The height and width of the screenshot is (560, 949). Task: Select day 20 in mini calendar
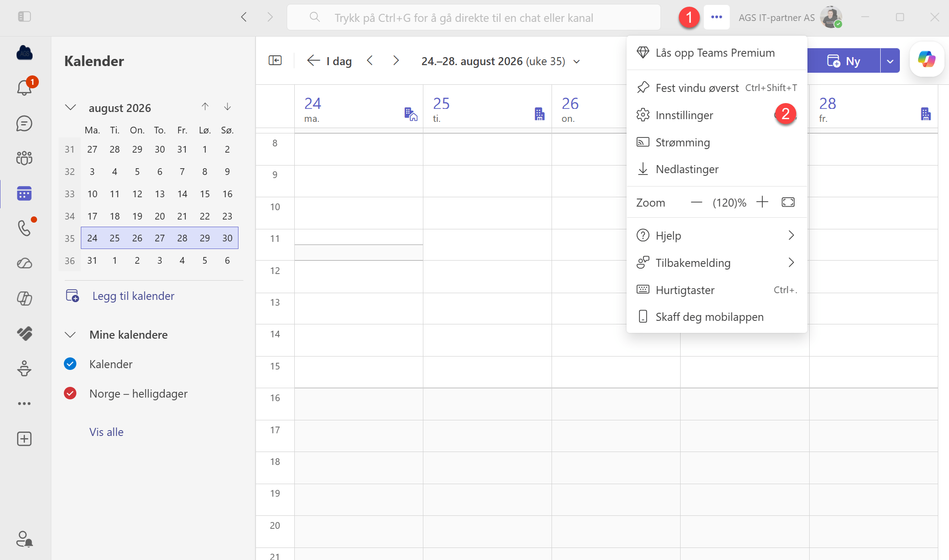(159, 216)
